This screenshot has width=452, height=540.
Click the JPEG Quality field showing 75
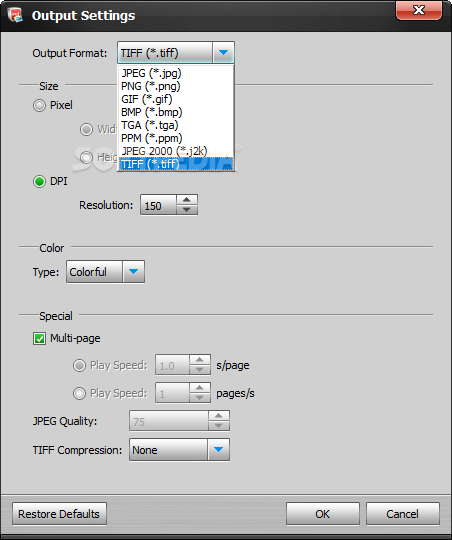pyautogui.click(x=169, y=421)
